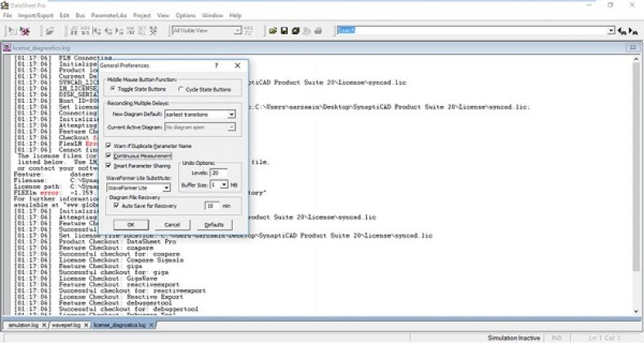Click the printer icon in toolbar
This screenshot has width=644, height=343.
[318, 31]
